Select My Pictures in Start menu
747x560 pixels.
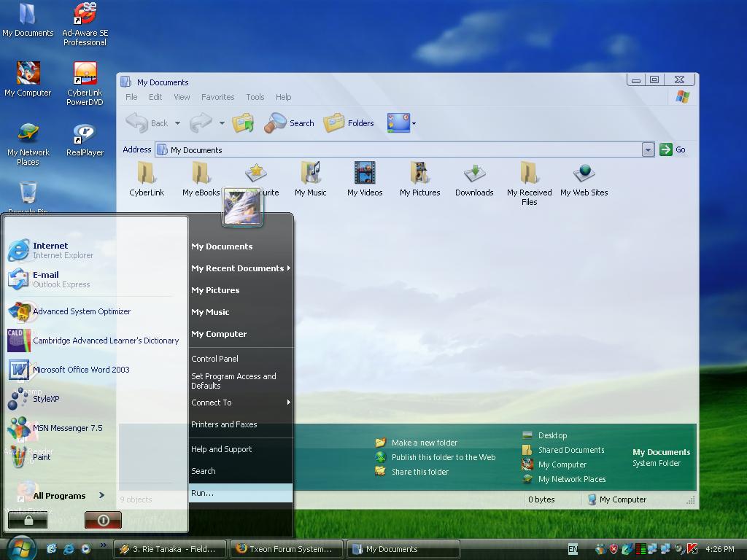[241, 290]
